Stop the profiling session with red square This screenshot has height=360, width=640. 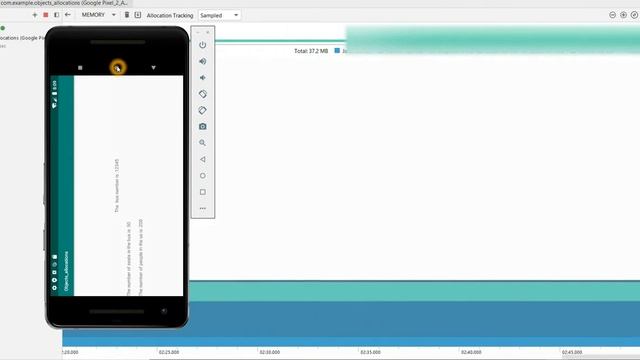pos(46,15)
